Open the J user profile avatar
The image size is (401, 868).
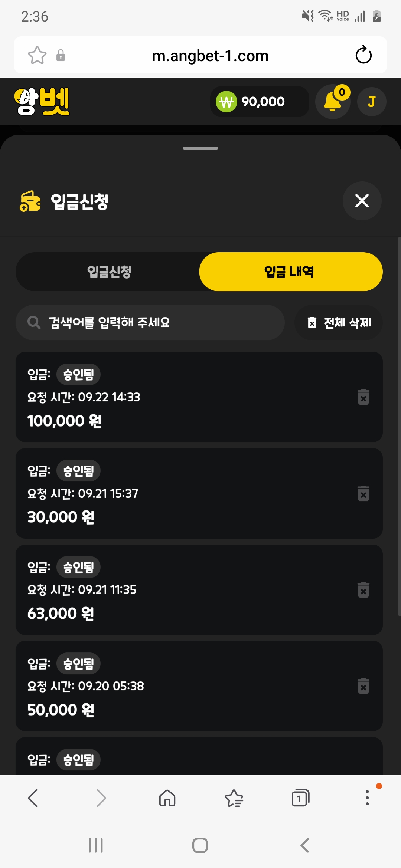click(x=372, y=102)
